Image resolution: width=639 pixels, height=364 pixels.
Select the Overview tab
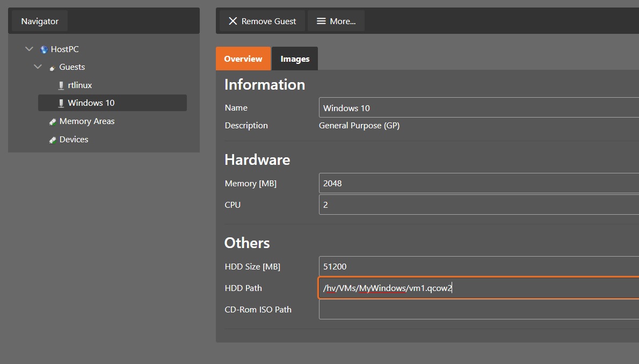tap(243, 59)
